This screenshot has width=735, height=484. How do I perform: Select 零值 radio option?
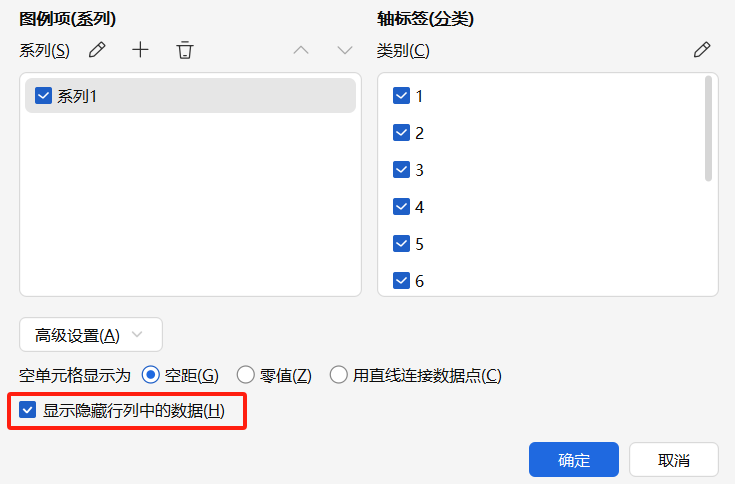tap(246, 375)
